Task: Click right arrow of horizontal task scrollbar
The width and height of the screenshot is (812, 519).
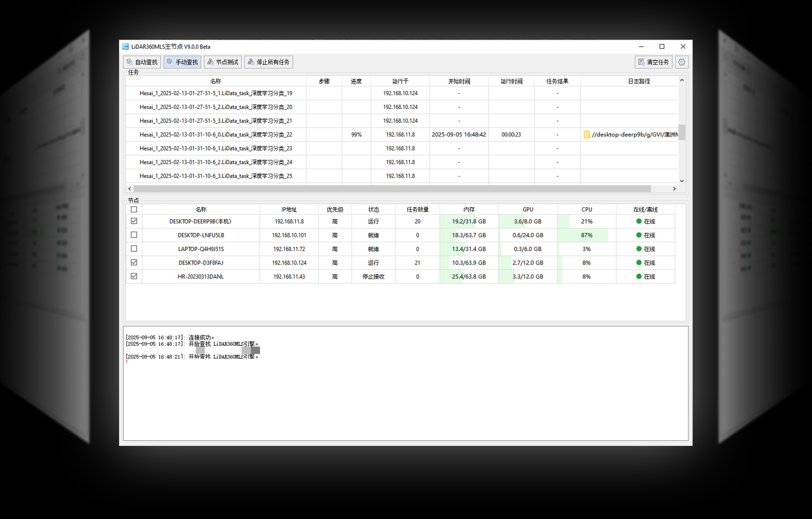Action: 674,189
